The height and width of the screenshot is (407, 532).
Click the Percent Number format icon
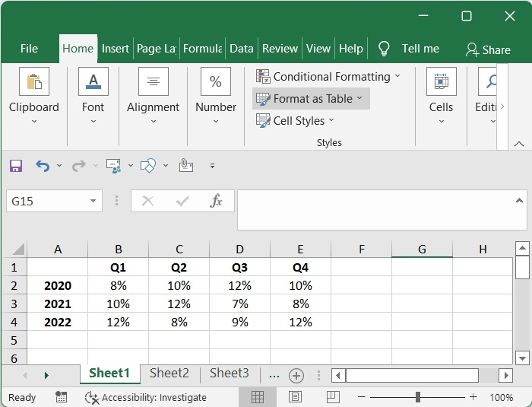tap(215, 82)
